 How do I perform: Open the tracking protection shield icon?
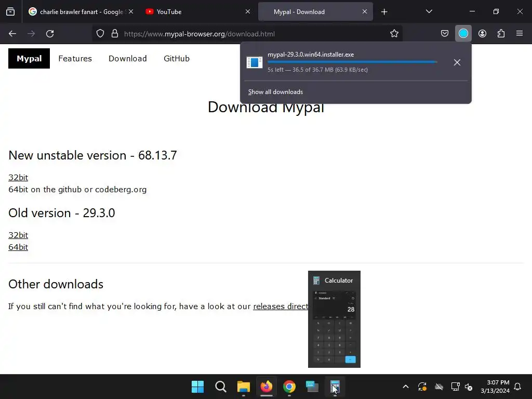tap(100, 34)
